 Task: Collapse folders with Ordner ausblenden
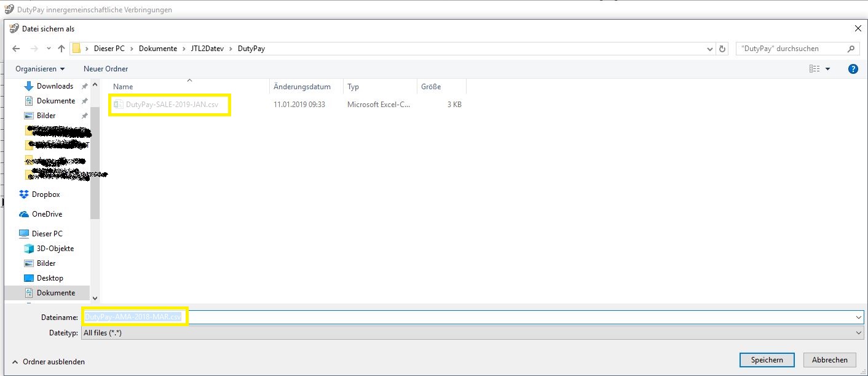pyautogui.click(x=49, y=362)
